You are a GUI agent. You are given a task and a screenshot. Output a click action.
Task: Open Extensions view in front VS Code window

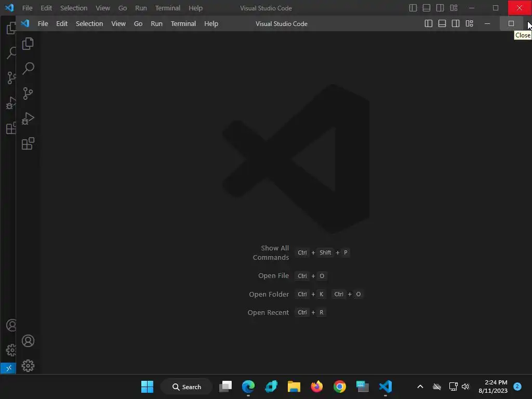pos(28,143)
